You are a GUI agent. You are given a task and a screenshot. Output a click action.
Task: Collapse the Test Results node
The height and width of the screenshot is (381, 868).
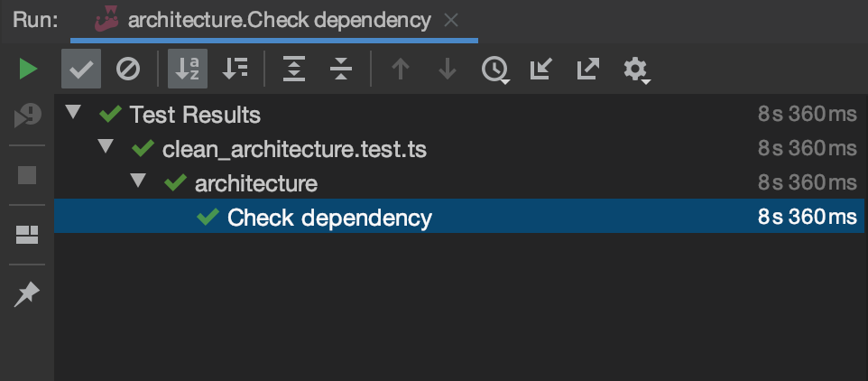click(x=72, y=113)
